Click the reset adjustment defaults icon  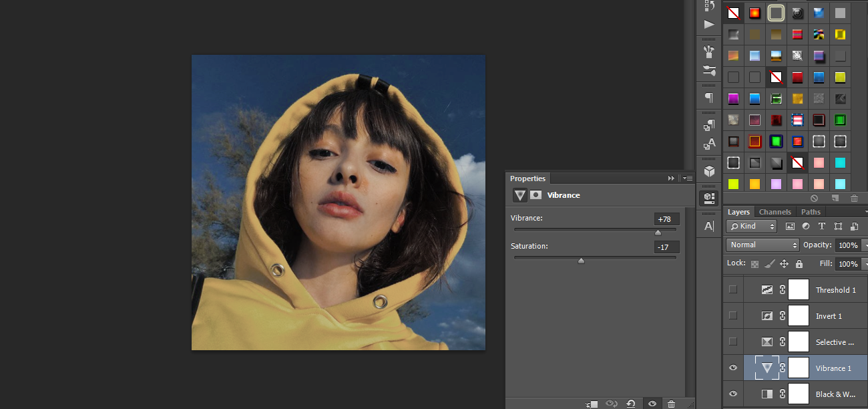pos(630,404)
